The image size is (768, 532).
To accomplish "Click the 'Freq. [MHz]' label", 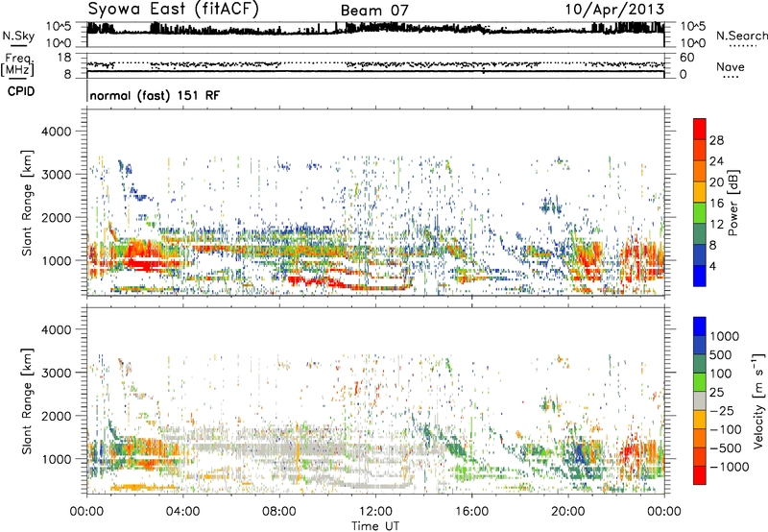I will click(x=17, y=65).
